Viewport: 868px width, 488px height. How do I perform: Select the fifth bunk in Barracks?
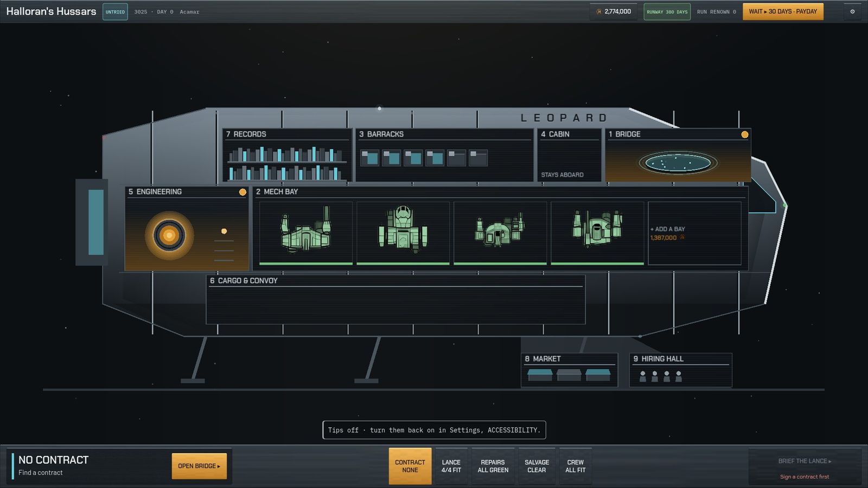click(457, 158)
